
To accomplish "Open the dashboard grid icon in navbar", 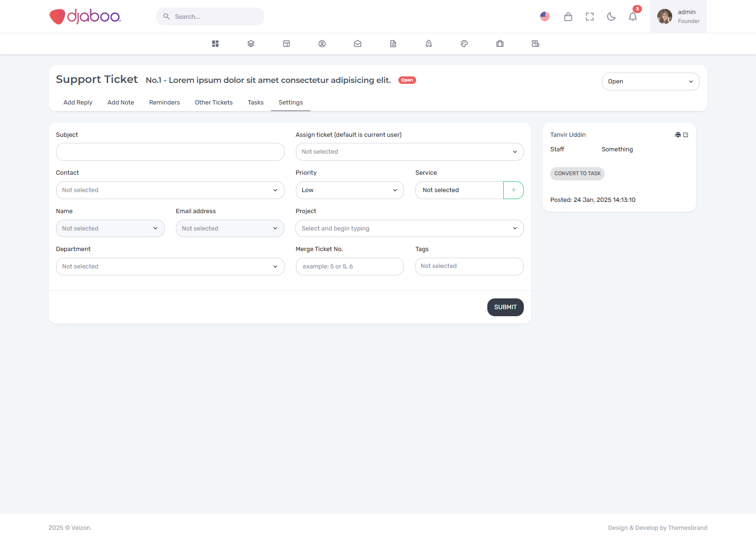I will 215,44.
